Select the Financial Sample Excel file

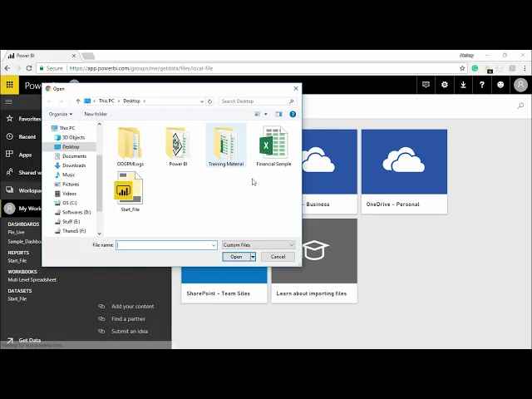[273, 146]
